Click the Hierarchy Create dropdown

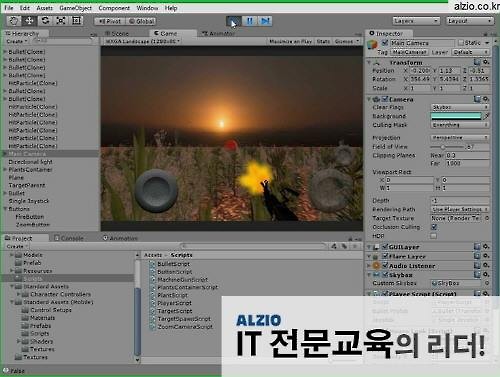click(17, 41)
